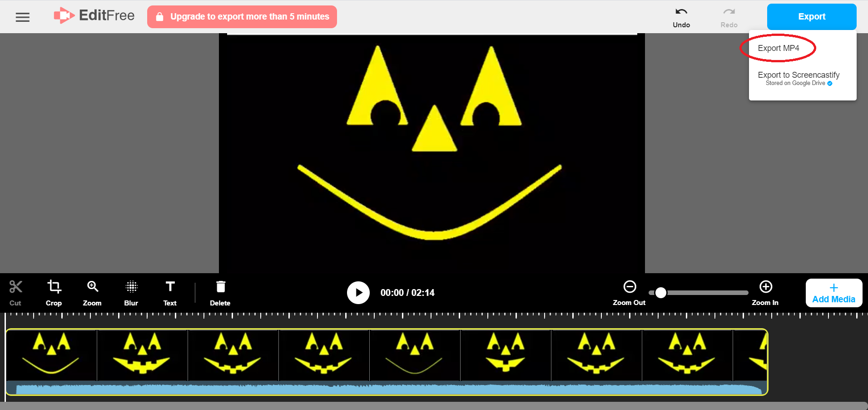Play the video preview
Screen dimensions: 868x410
point(358,292)
